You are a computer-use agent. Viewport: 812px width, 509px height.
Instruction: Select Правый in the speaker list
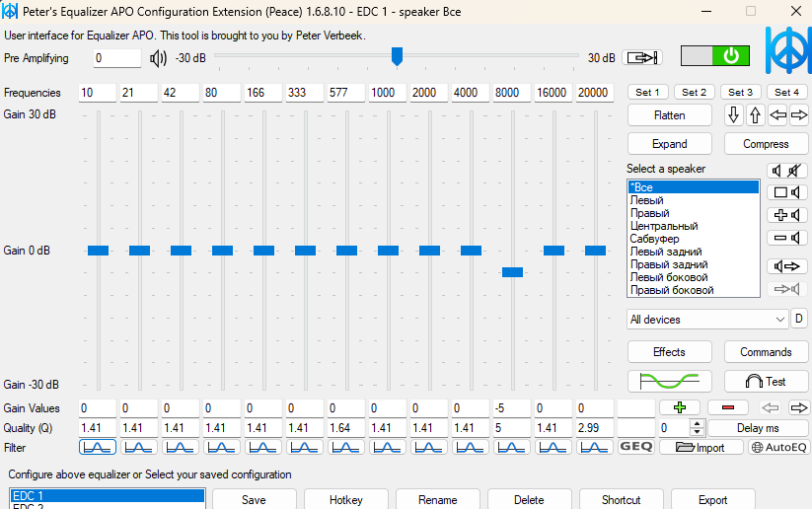pos(650,213)
